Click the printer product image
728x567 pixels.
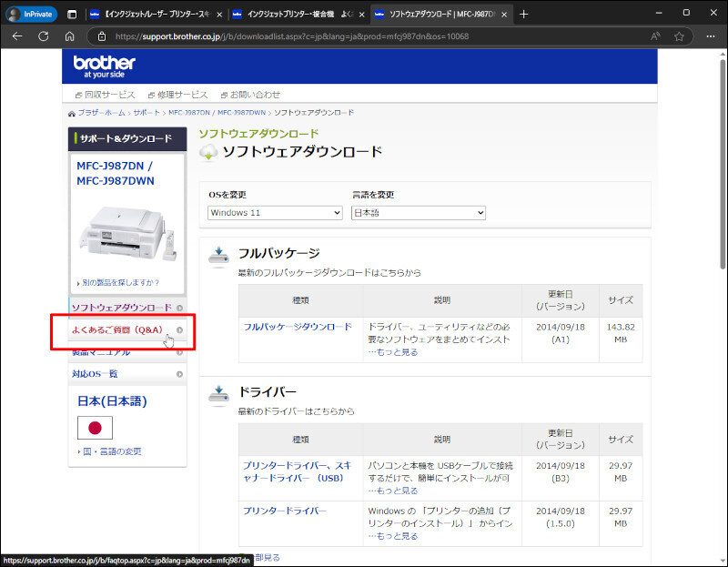tap(127, 233)
